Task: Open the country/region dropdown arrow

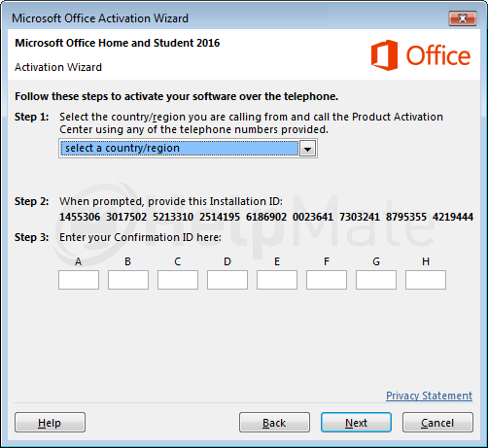Action: pyautogui.click(x=307, y=149)
